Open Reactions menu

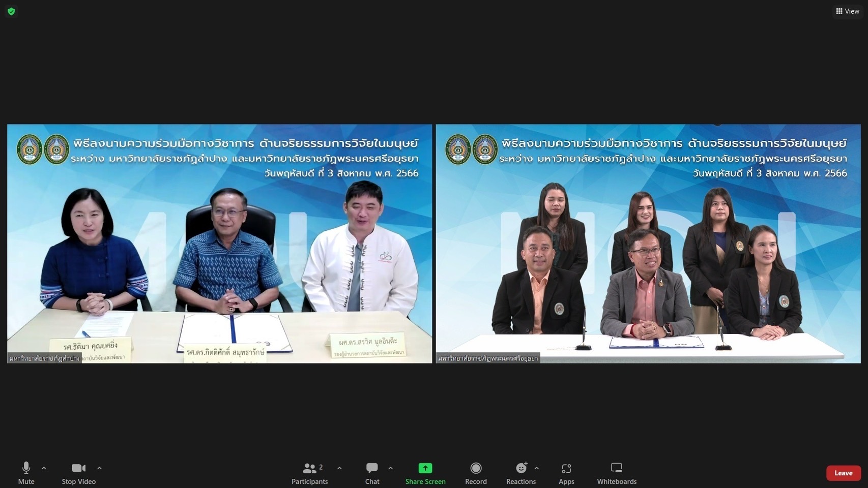521,473
